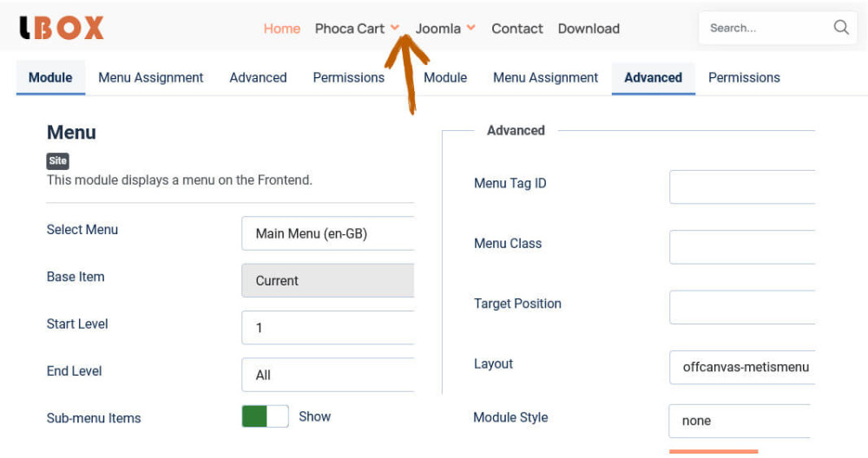Expand the Joomla menu chevron
Image resolution: width=868 pixels, height=458 pixels.
(x=471, y=28)
